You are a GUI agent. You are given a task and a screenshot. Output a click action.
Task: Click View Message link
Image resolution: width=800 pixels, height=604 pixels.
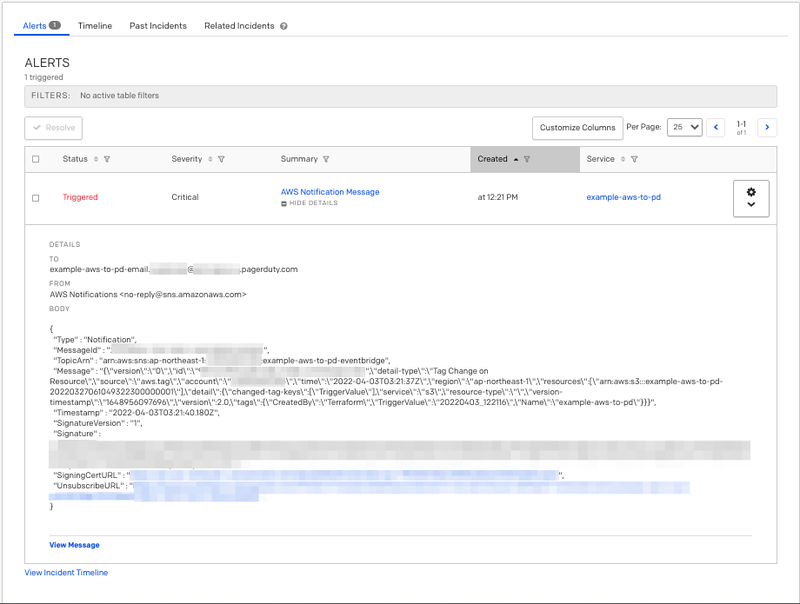pos(74,545)
